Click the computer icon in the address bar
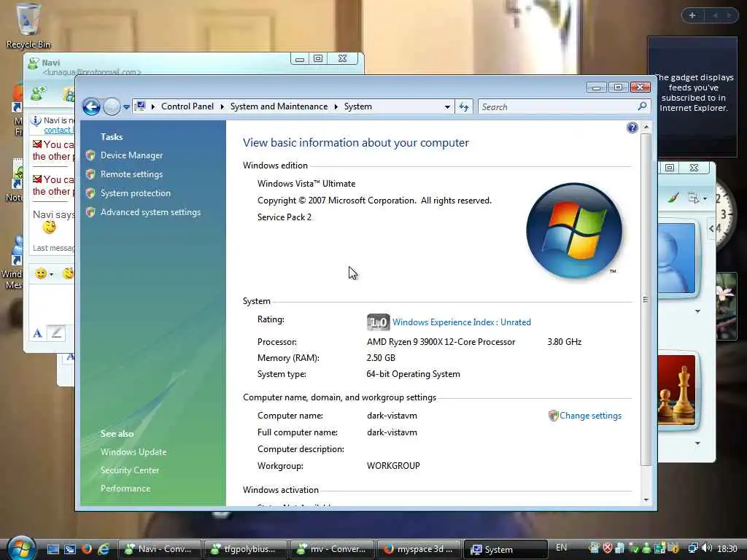The height and width of the screenshot is (560, 747). [140, 106]
